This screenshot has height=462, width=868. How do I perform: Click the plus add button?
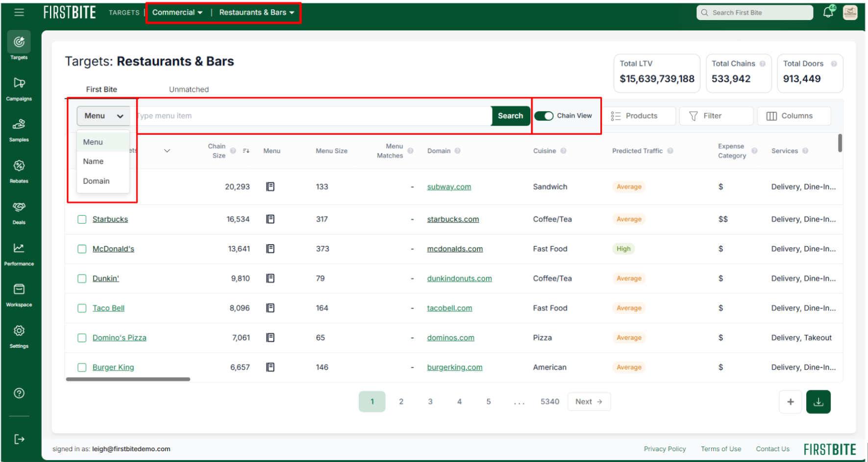tap(791, 402)
